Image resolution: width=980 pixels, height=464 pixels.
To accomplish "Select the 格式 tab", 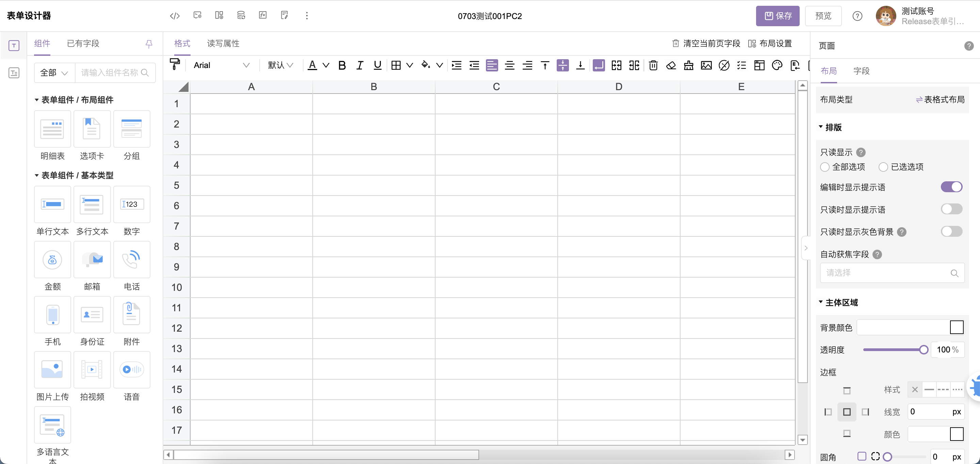I will [x=182, y=44].
